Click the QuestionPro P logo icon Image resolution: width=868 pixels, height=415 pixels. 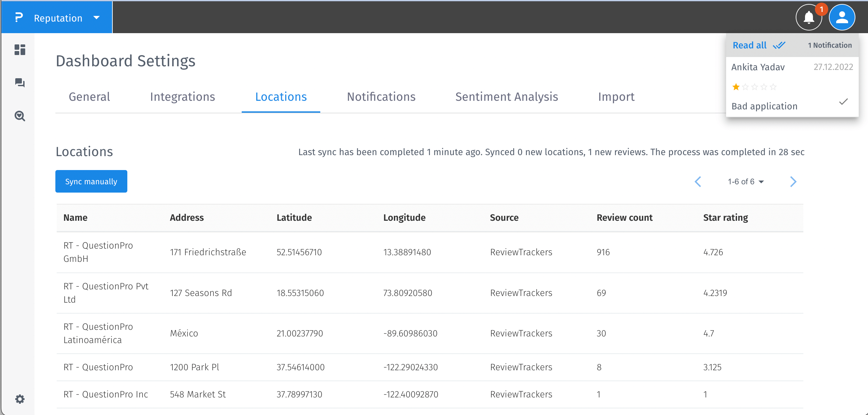(x=19, y=18)
